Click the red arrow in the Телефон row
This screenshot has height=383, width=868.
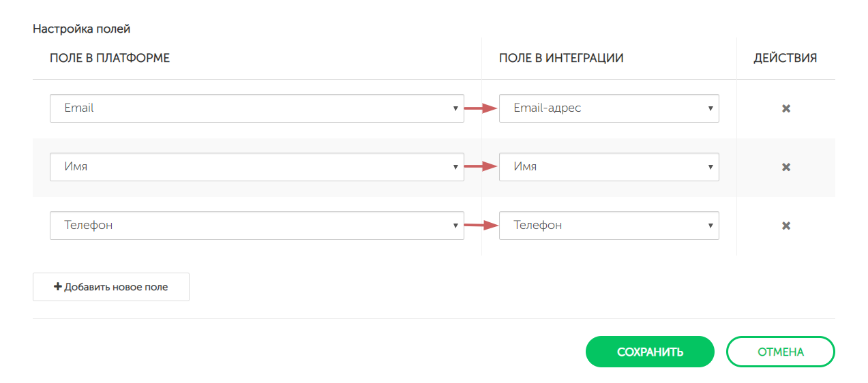pyautogui.click(x=481, y=225)
